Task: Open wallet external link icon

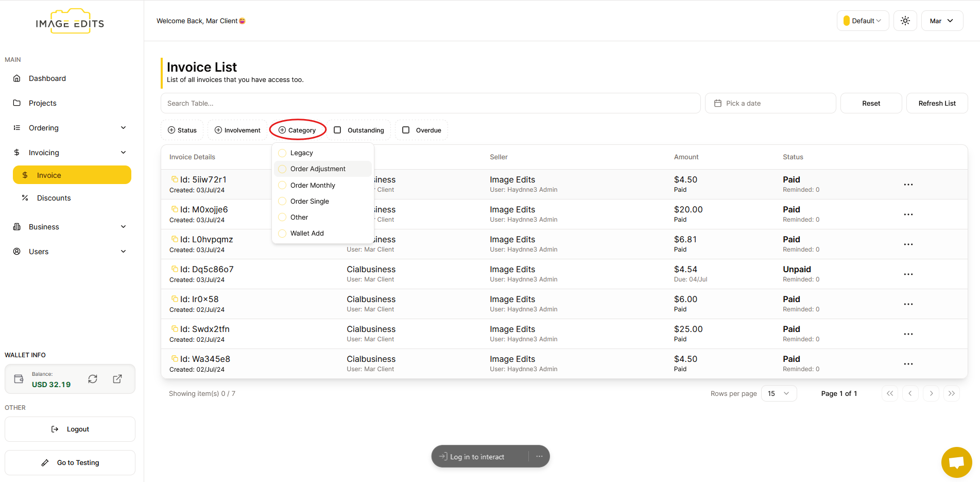Action: tap(117, 379)
